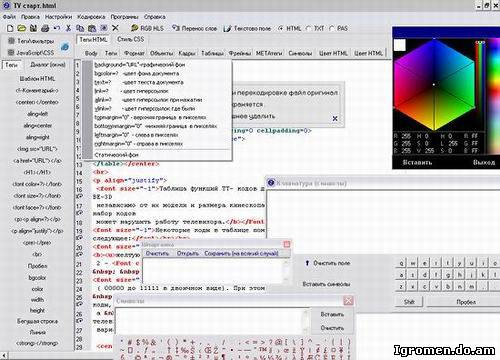Click the Print icon in toolbar

(x=45, y=28)
